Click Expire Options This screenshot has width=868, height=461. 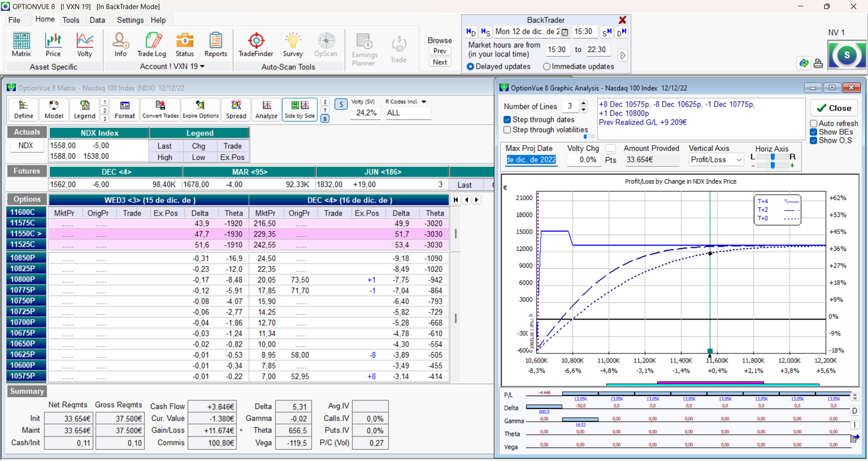coord(200,109)
